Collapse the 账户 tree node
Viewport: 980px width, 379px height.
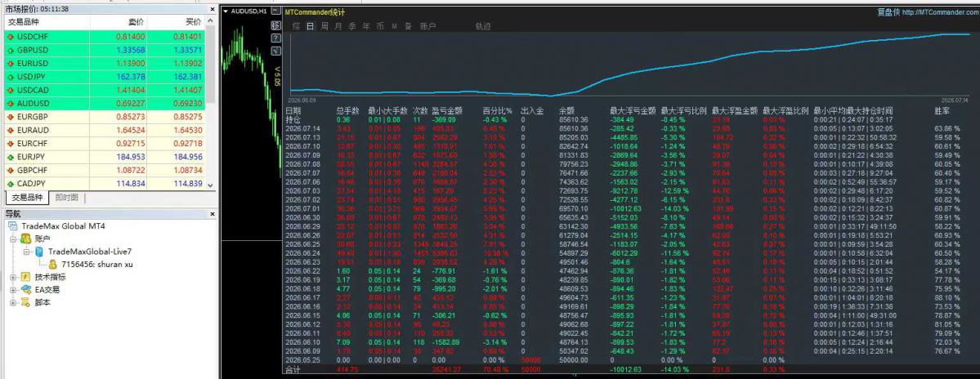click(13, 239)
